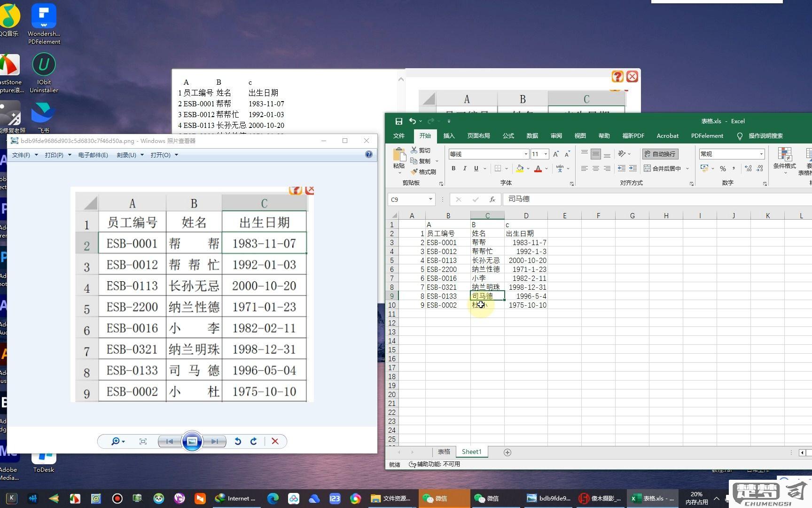Open the fill color dropdown arrow
This screenshot has height=508, width=812.
(528, 168)
